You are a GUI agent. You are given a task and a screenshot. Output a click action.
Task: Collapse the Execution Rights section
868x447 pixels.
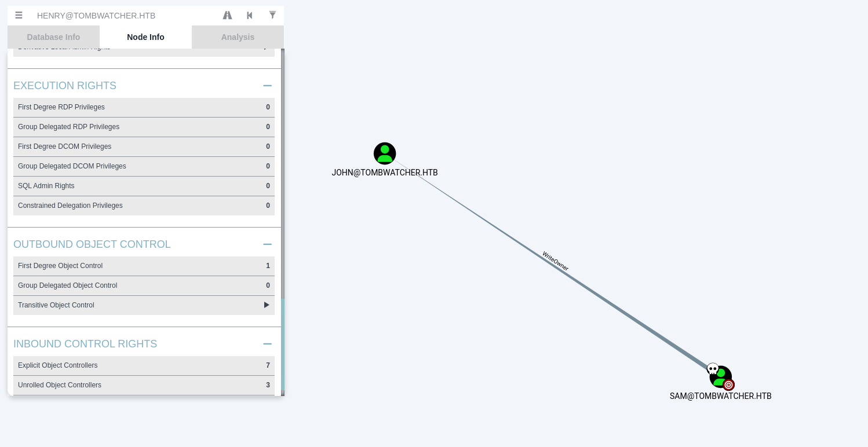[x=267, y=86]
